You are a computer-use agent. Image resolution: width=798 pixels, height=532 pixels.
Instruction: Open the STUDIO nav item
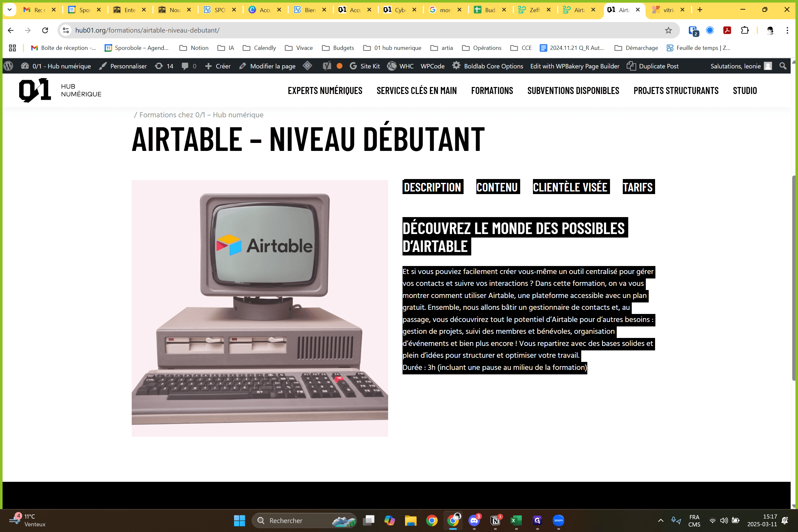(745, 90)
